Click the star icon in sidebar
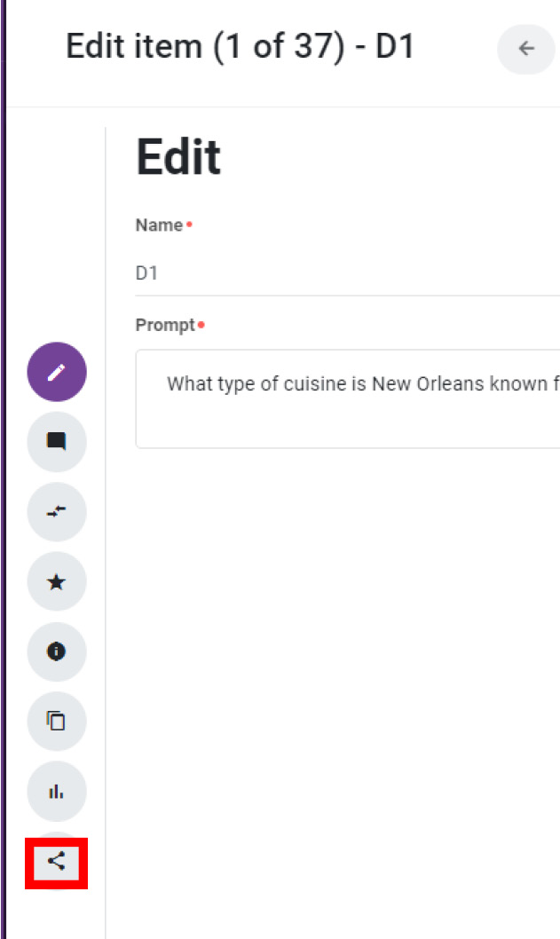 [x=57, y=581]
